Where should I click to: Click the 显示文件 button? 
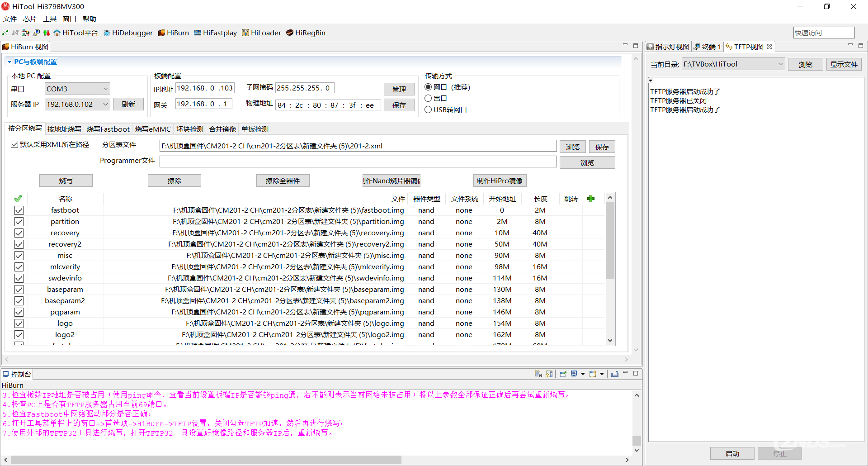(844, 64)
